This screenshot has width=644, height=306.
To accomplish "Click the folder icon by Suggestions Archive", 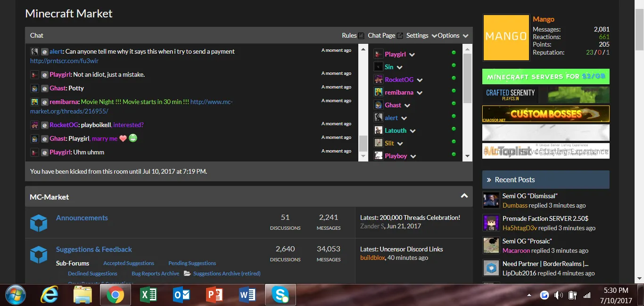I will point(187,274).
